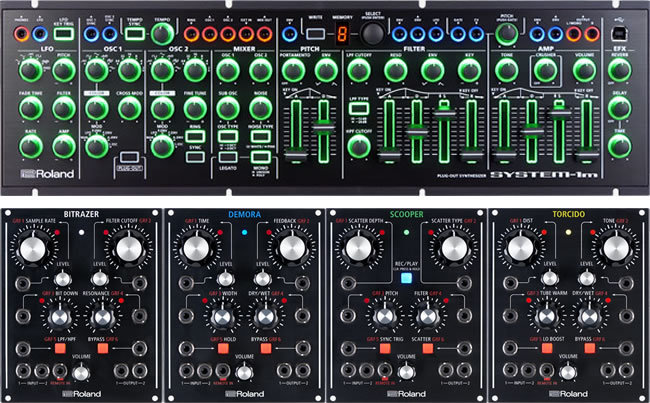The width and height of the screenshot is (650, 403).
Task: Click the AMP envelope S slider
Action: (559, 113)
